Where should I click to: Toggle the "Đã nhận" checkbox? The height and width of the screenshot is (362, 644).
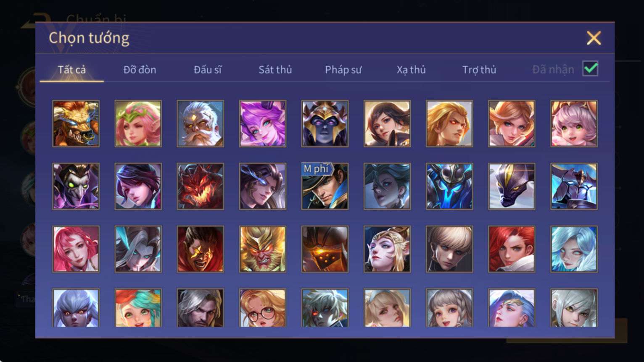click(590, 68)
